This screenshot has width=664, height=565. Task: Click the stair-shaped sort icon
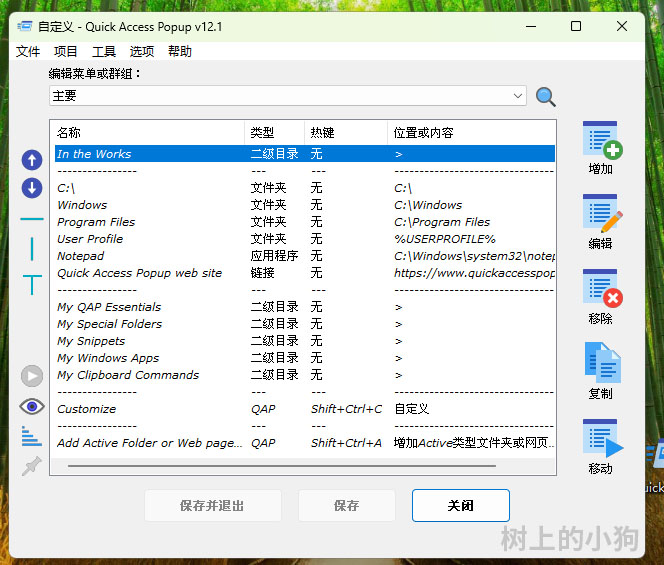point(32,436)
